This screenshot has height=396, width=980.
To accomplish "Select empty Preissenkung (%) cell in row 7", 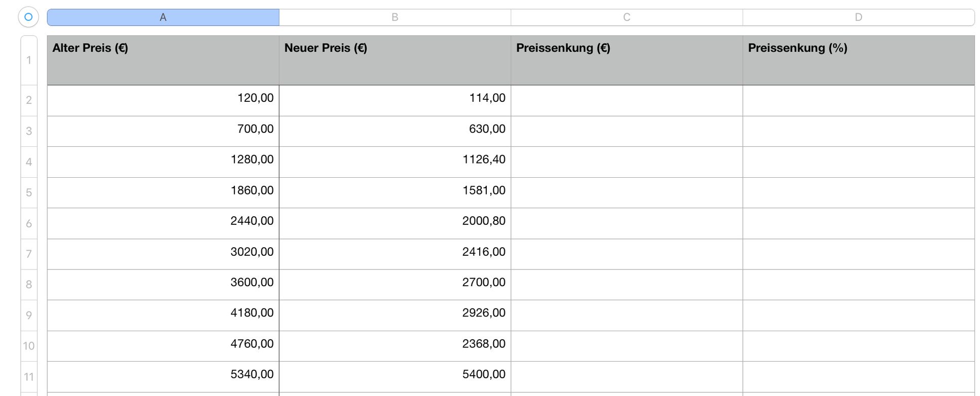I will point(858,254).
